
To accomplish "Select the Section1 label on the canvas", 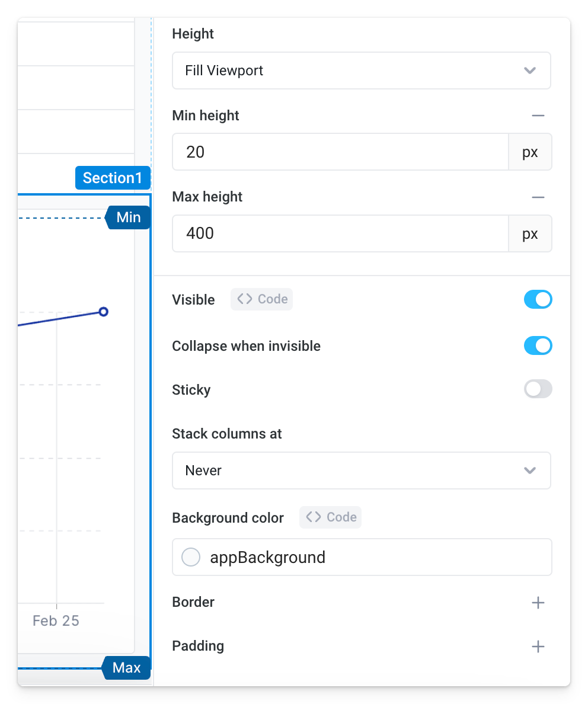I will [x=113, y=177].
